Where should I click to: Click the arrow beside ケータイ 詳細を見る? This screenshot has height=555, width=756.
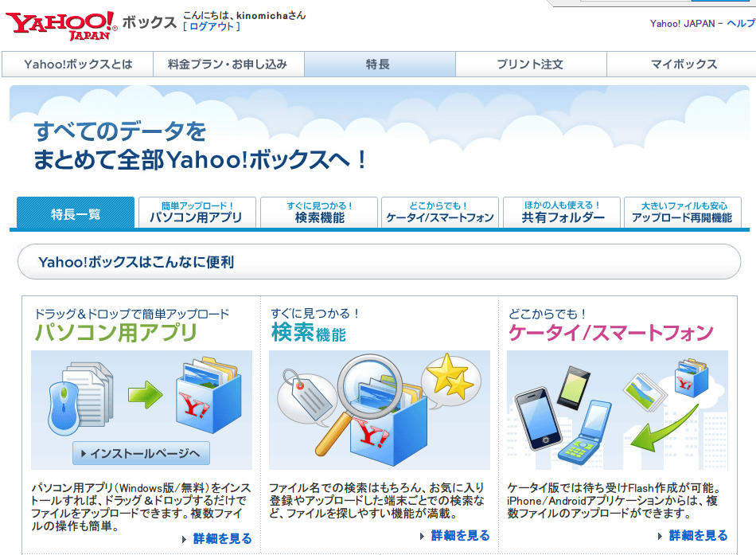point(661,536)
